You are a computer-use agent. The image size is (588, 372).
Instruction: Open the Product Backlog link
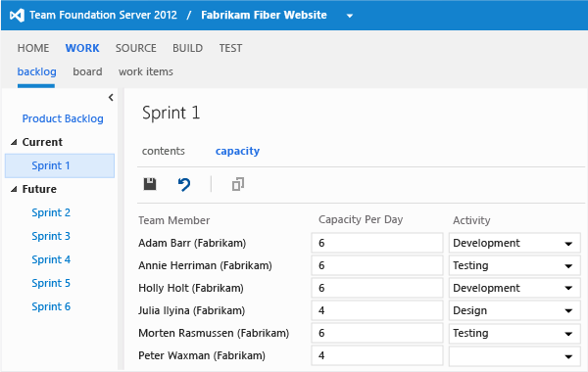[x=63, y=118]
